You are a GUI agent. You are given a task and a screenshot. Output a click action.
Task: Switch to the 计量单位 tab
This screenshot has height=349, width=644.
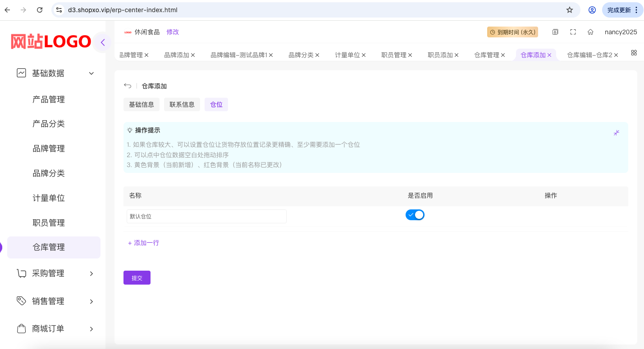click(347, 55)
